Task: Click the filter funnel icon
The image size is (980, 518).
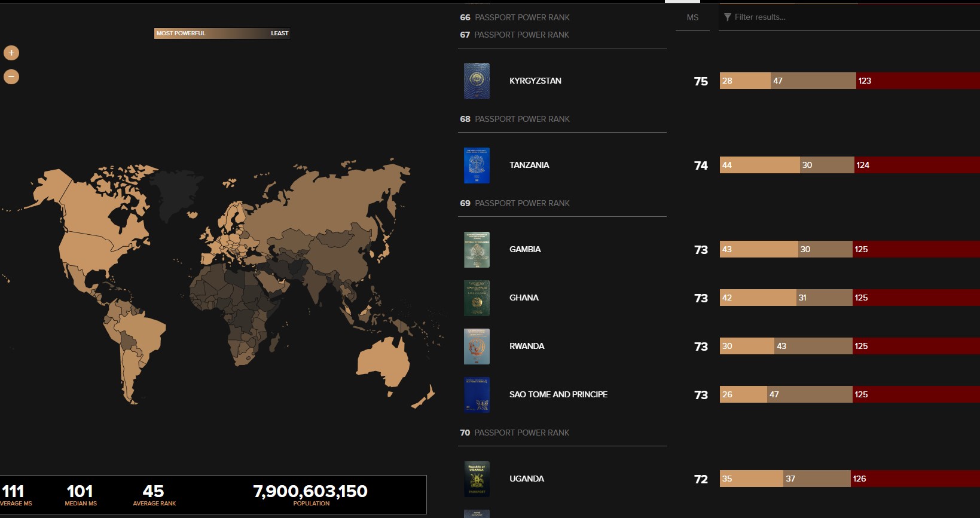Action: point(728,17)
